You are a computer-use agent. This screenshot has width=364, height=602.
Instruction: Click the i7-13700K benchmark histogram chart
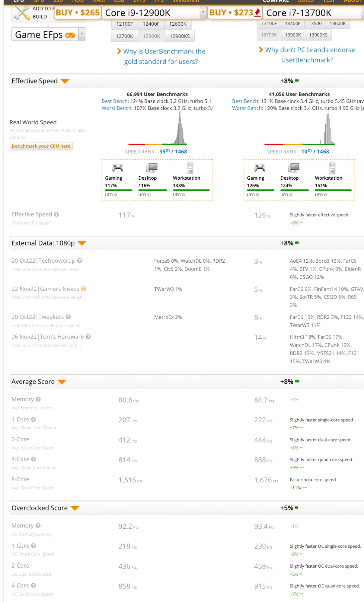(x=299, y=128)
